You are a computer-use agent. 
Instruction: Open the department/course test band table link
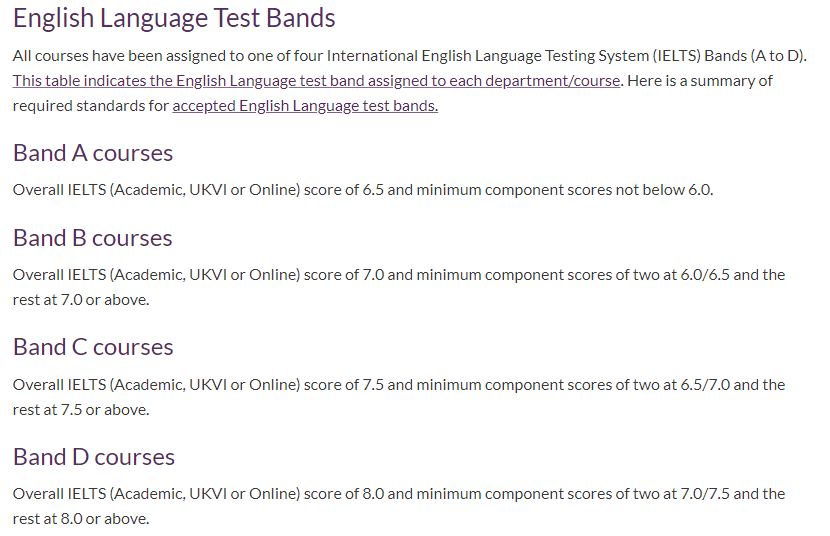(317, 81)
